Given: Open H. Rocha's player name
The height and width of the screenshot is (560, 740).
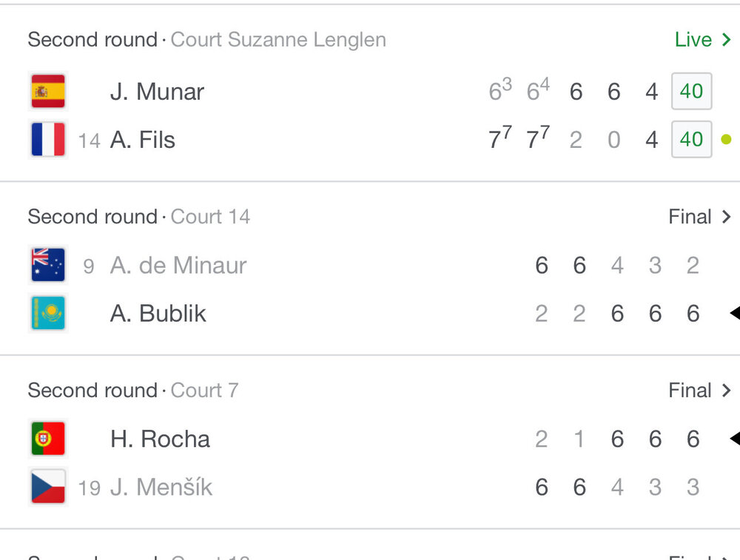Looking at the screenshot, I should tap(160, 439).
